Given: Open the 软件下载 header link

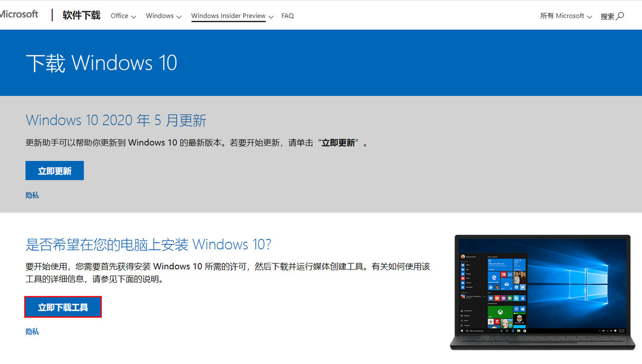Looking at the screenshot, I should point(81,15).
